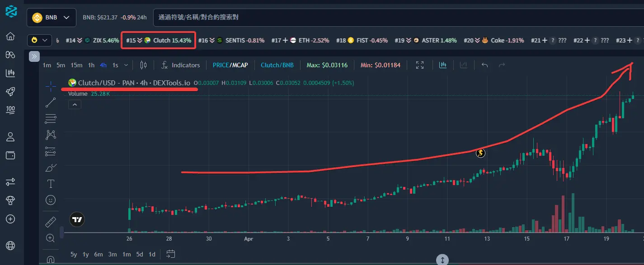Open the globe language sidebar icon
Image resolution: width=644 pixels, height=265 pixels.
[10, 246]
